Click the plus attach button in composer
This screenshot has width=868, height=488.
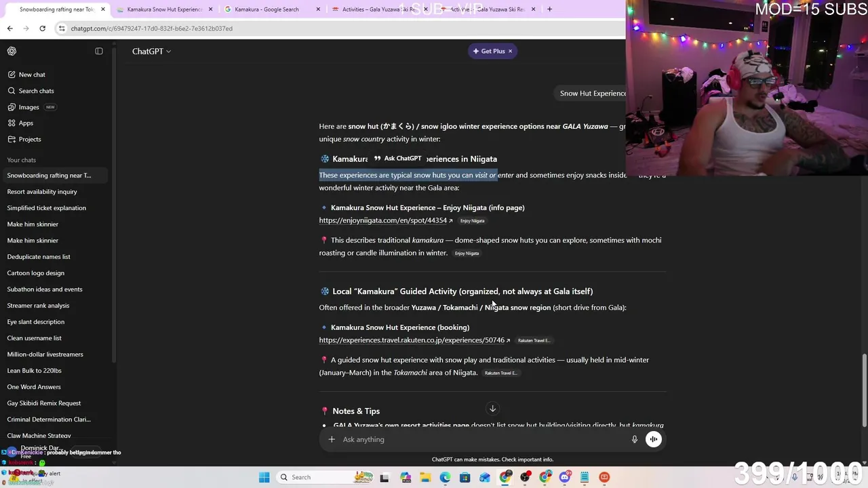[x=332, y=439]
